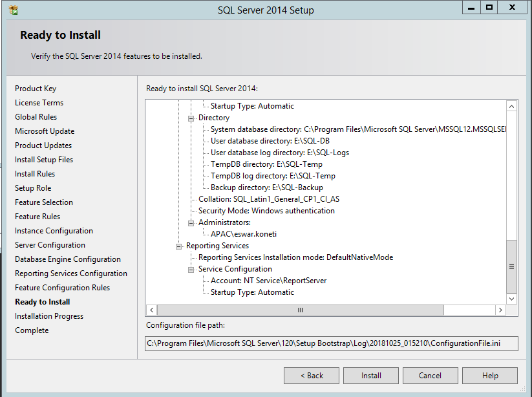Collapse the Administrators tree node
532x397 pixels.
pos(189,222)
